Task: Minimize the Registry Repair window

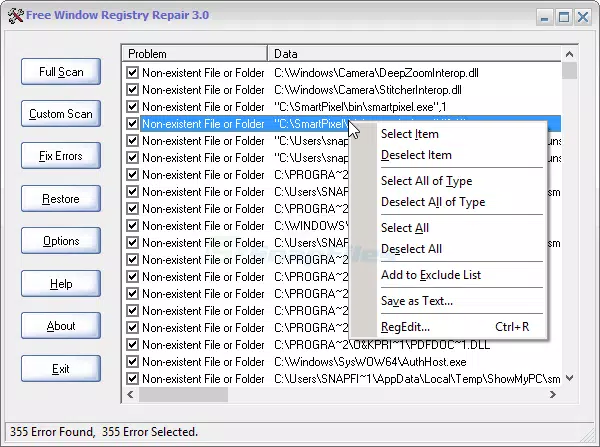Action: 545,17
